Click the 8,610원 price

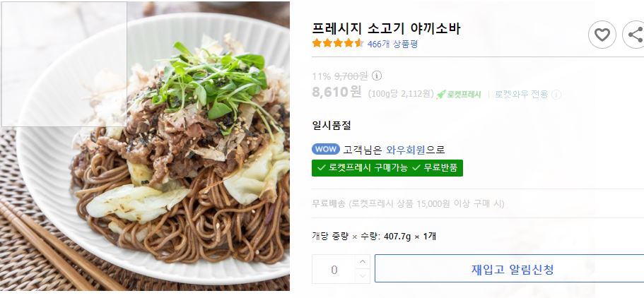pos(336,93)
